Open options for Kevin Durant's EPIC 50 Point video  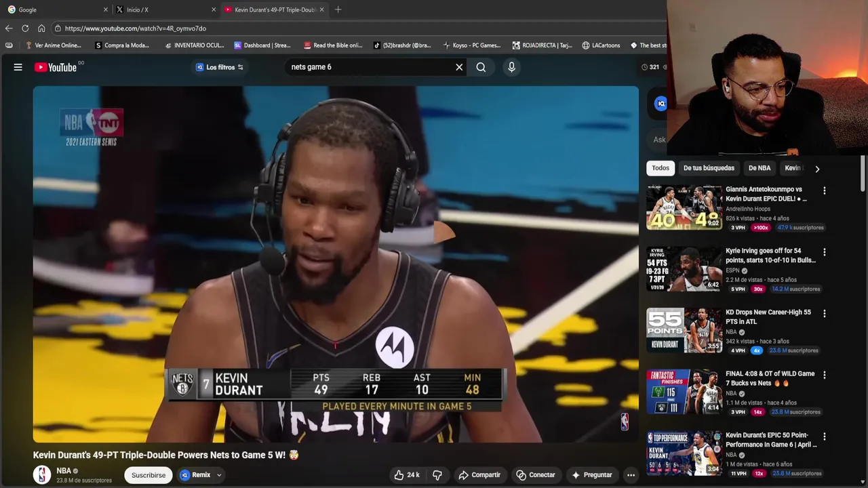coord(825,436)
